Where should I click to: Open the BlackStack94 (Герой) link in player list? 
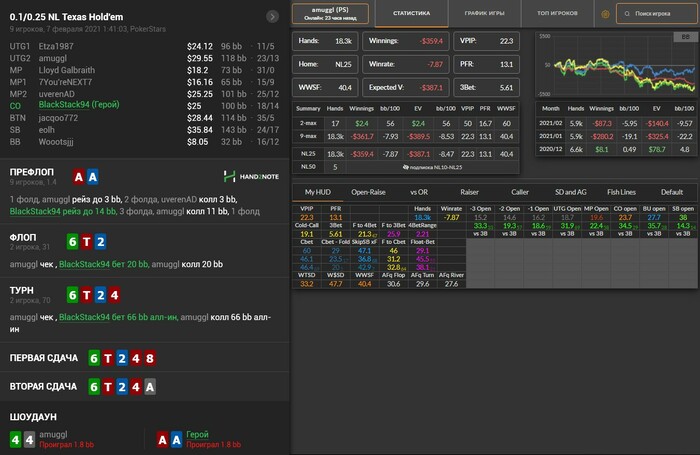[79, 105]
